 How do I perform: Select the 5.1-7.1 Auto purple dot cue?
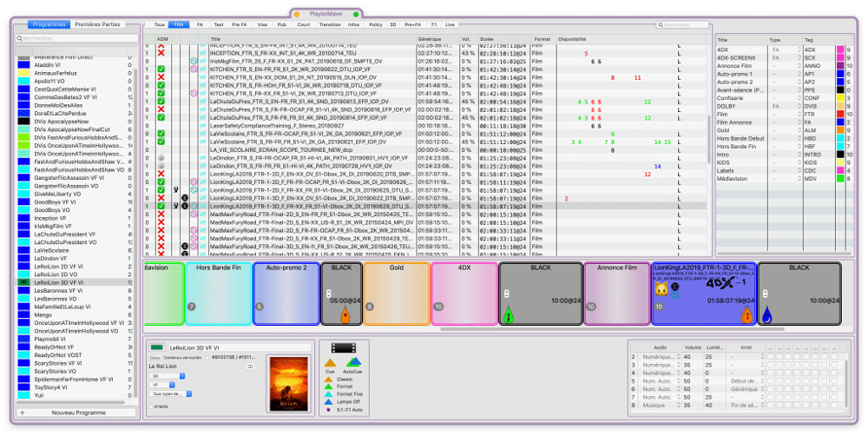click(x=328, y=410)
